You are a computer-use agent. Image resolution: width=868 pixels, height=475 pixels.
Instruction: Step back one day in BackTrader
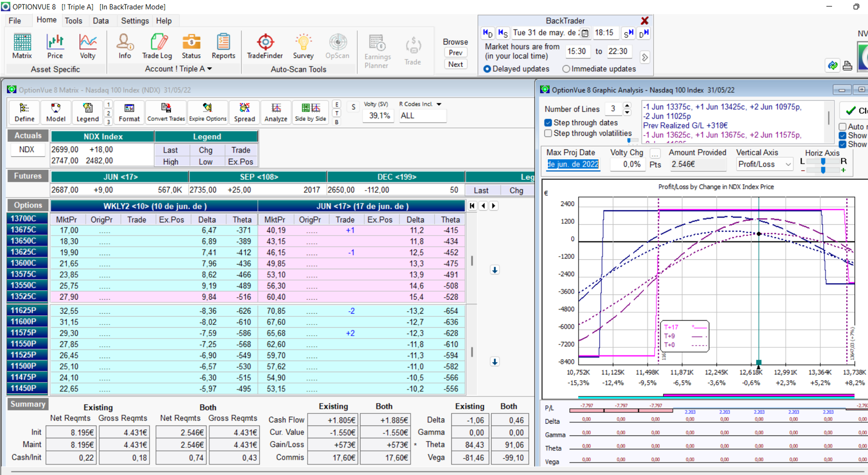coord(488,33)
